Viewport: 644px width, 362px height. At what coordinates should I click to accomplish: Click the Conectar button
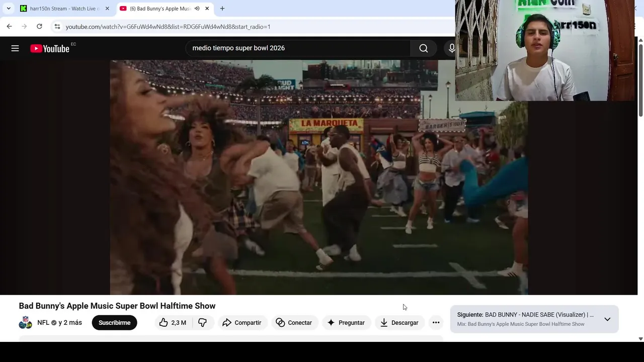tap(294, 323)
